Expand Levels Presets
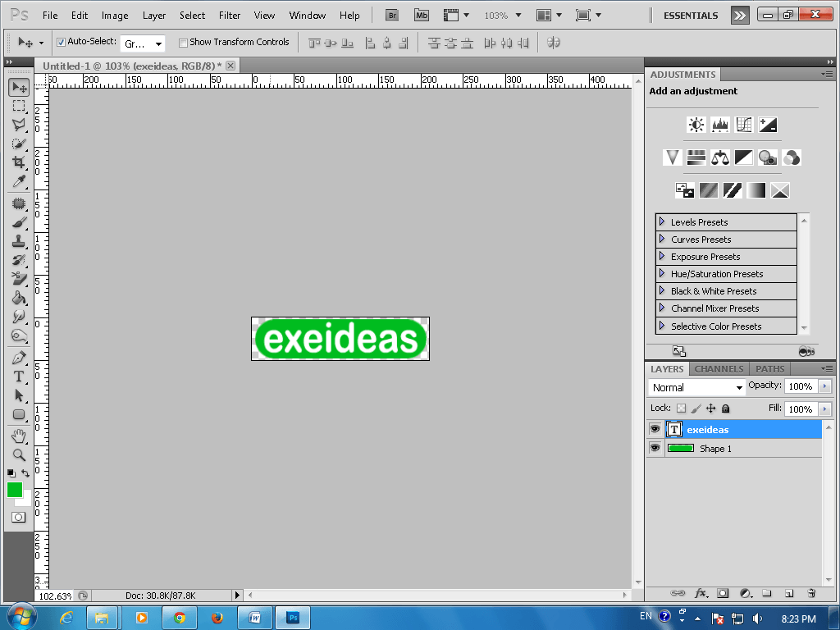Screen dimensions: 840x630 click(662, 221)
